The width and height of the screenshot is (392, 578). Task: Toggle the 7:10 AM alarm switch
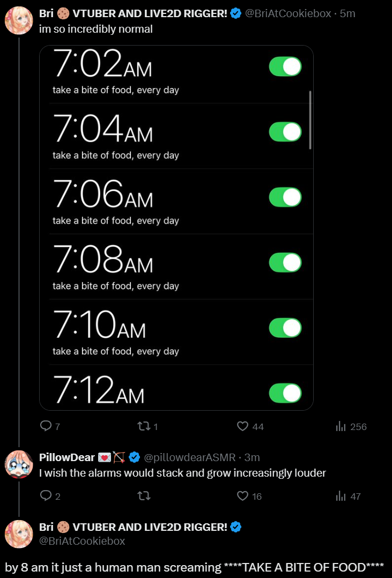285,328
